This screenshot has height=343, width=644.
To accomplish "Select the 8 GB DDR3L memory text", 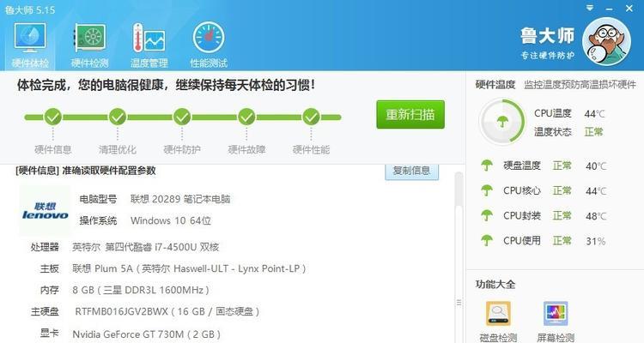I will tap(141, 290).
